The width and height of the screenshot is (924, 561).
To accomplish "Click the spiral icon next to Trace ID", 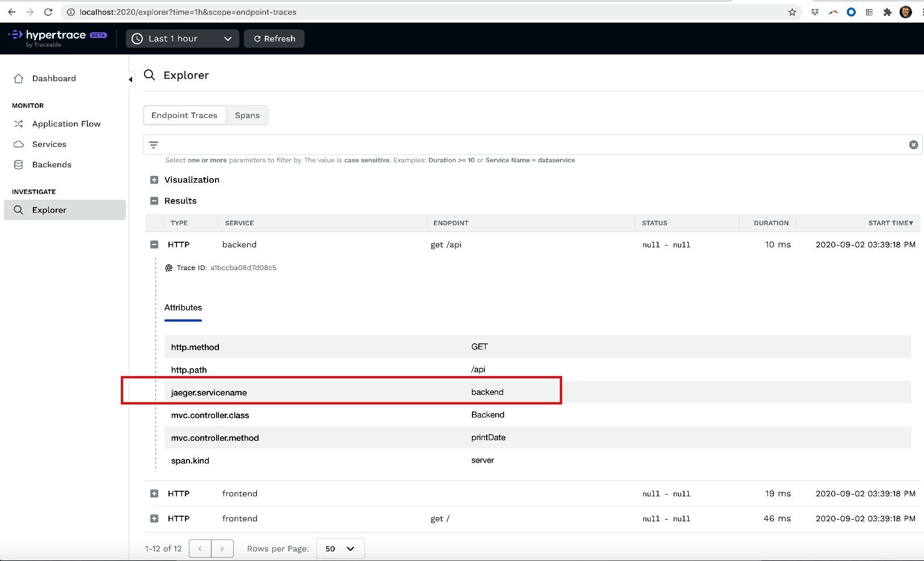I will [168, 267].
